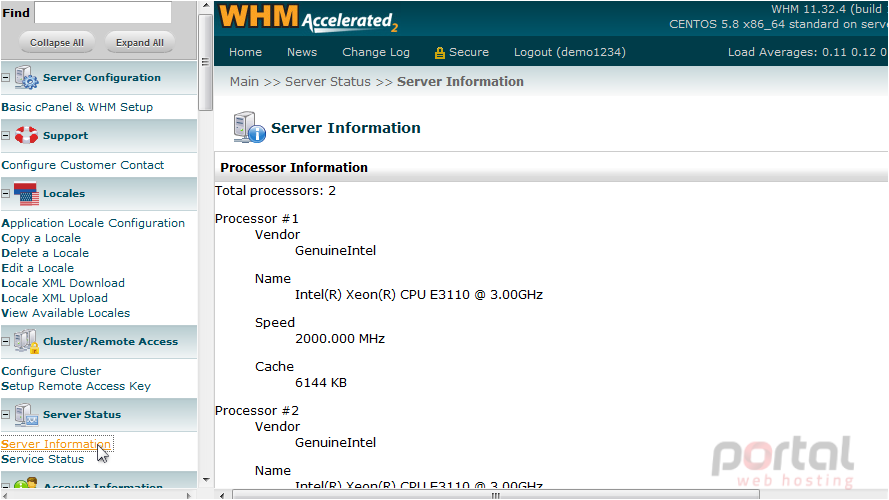The height and width of the screenshot is (500, 889).
Task: Open Edit a Locale link
Action: point(38,268)
